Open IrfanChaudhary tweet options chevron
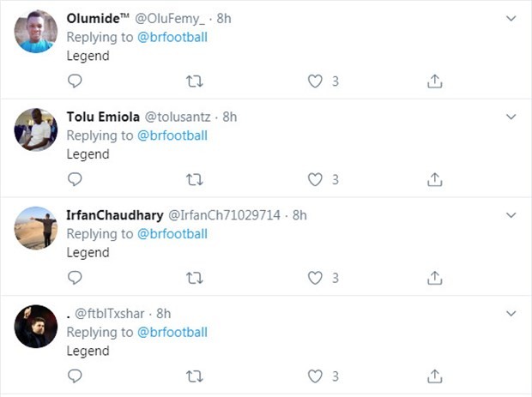 [x=511, y=215]
